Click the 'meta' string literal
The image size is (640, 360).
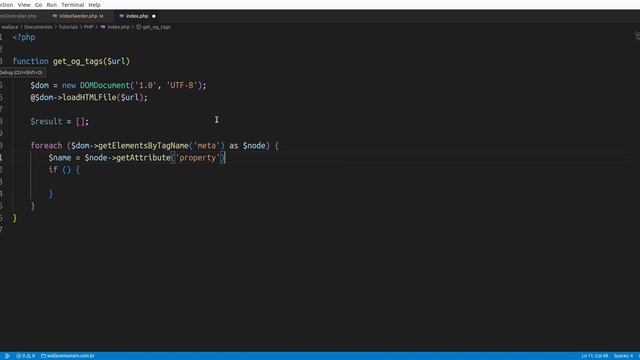pyautogui.click(x=207, y=146)
